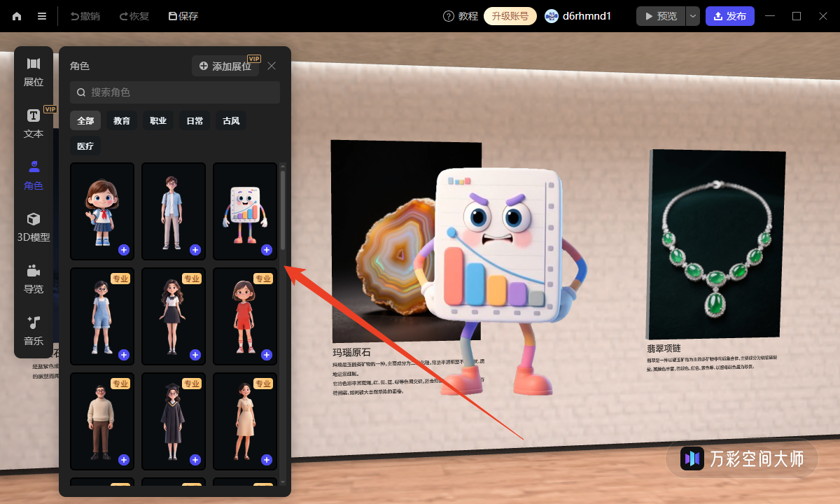
Task: Expand the dropdown arrow beside 预览
Action: click(692, 16)
